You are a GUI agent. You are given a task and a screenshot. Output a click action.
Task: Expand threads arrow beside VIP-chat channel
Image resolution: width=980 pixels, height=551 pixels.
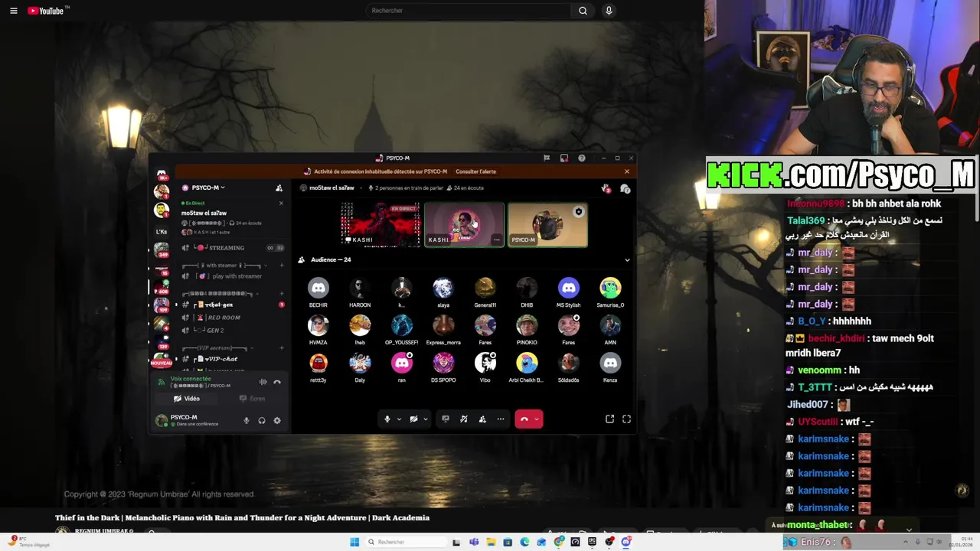point(176,359)
